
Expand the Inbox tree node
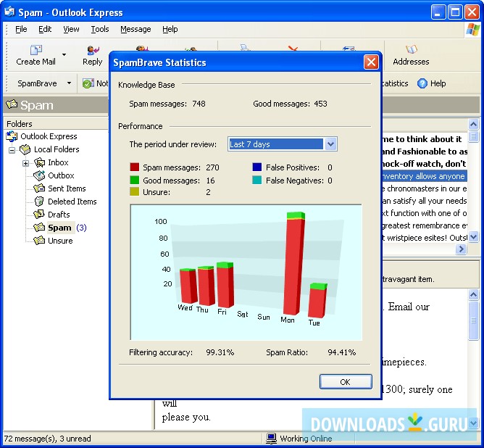coord(25,163)
